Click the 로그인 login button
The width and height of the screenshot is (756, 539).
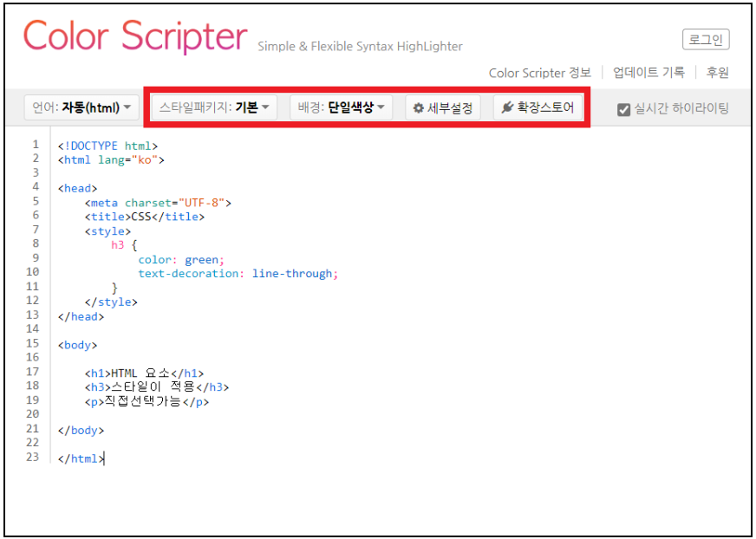pos(706,40)
